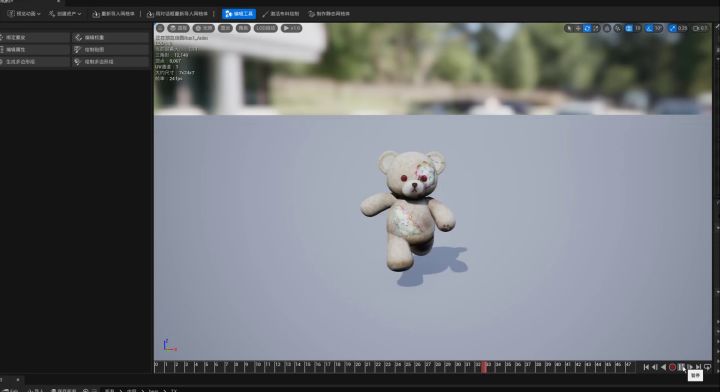Open the perspective view mode dropdown
This screenshot has height=392, width=720.
[179, 28]
